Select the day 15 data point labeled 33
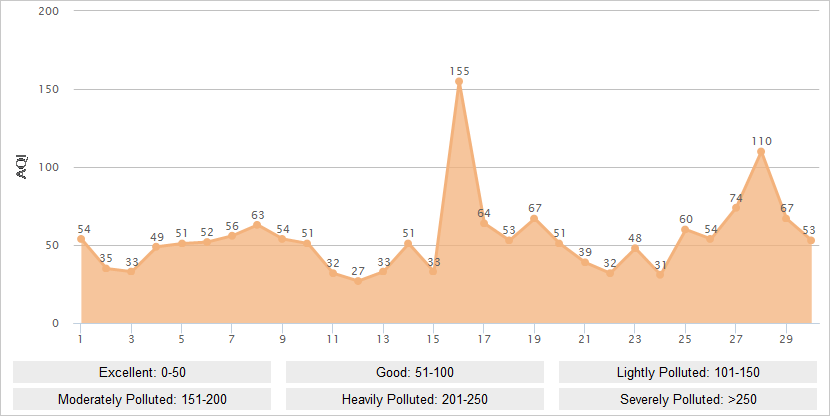The image size is (830, 416). point(434,272)
